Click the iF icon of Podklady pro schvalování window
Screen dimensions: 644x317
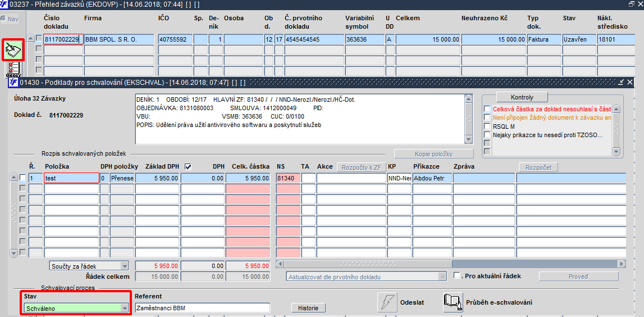pyautogui.click(x=13, y=82)
